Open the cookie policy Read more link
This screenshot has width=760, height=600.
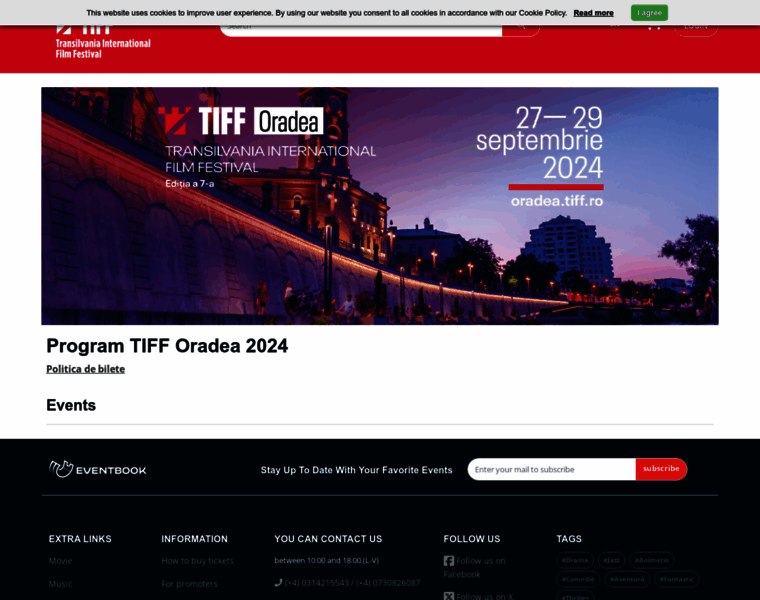593,13
